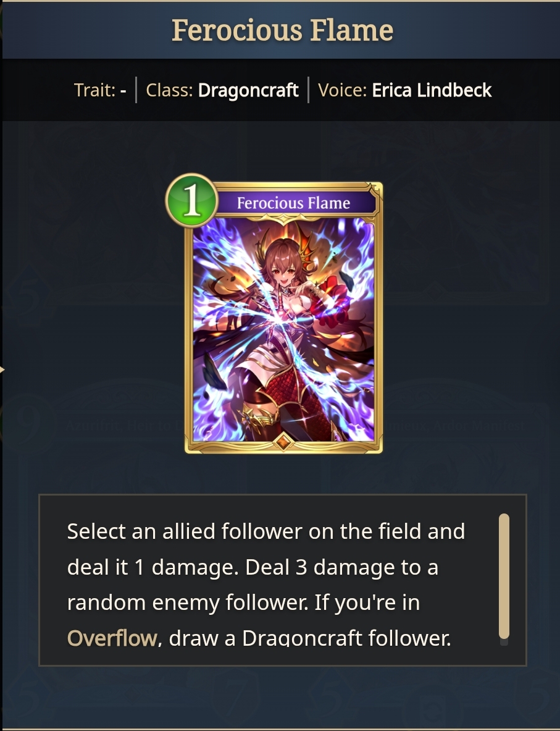Open the Overflow keyword link
This screenshot has width=560, height=731.
click(112, 638)
